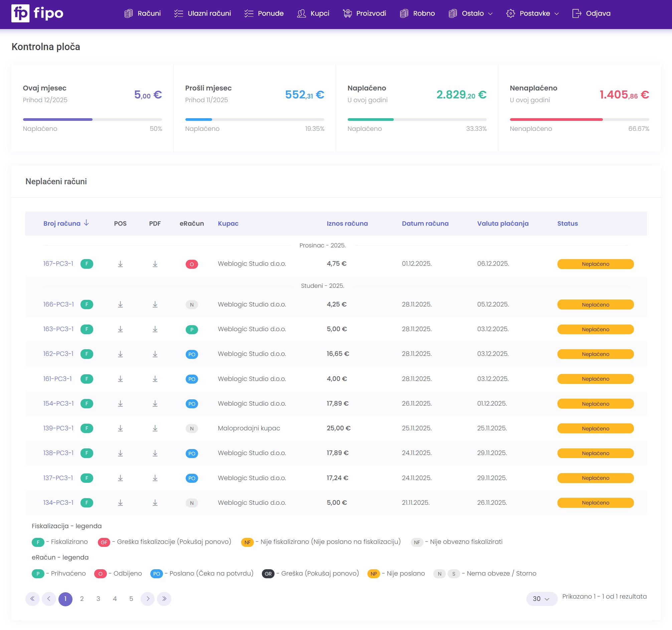Download PDF for invoice 139-PC3-1
The width and height of the screenshot is (672, 630).
point(155,428)
